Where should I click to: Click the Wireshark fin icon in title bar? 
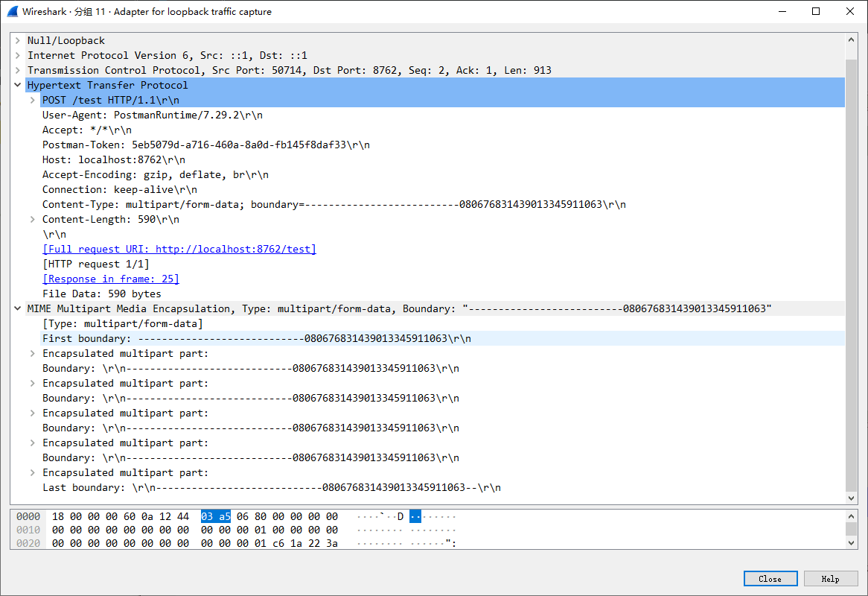[12, 12]
